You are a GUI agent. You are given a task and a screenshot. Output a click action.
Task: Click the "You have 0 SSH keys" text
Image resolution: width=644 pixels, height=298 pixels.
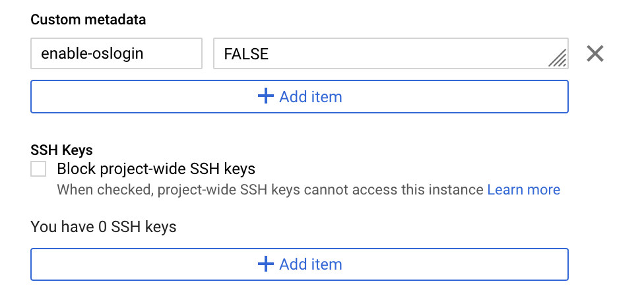point(104,227)
